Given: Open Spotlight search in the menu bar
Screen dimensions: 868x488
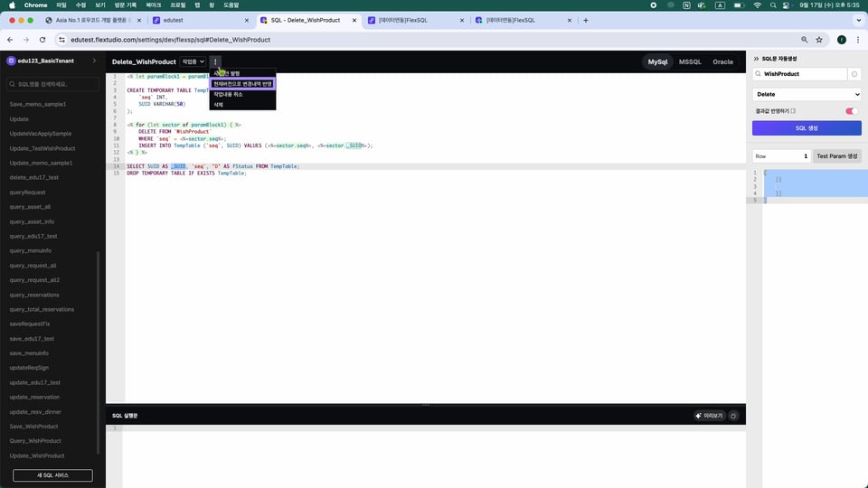Looking at the screenshot, I should [x=773, y=5].
